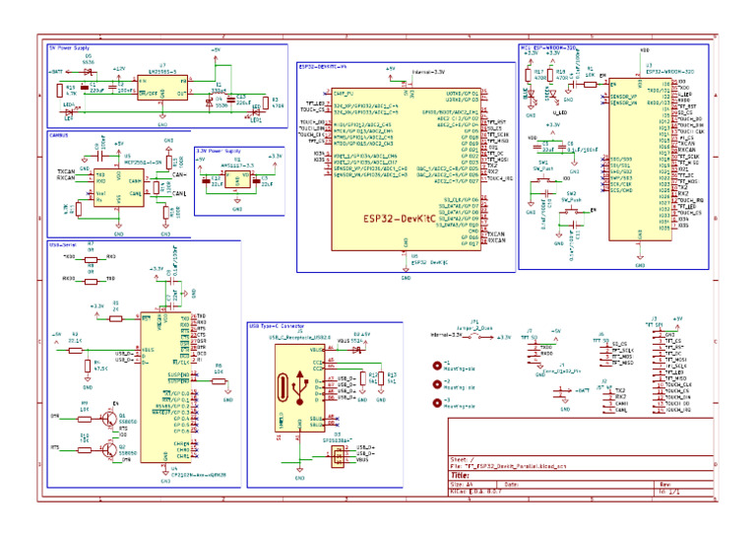Viewport: 756px width, 535px height.
Task: Select mounting hole H2 symbol
Action: pyautogui.click(x=437, y=384)
